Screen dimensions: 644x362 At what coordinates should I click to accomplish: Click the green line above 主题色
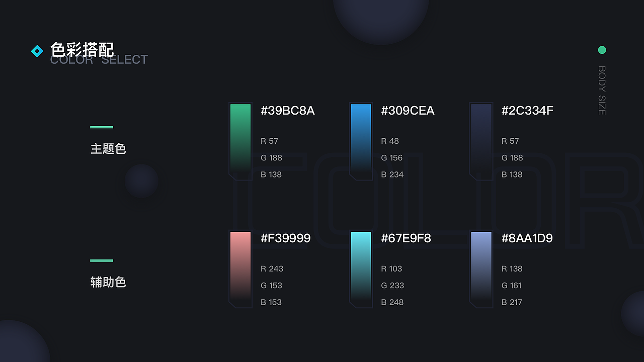pos(102,127)
